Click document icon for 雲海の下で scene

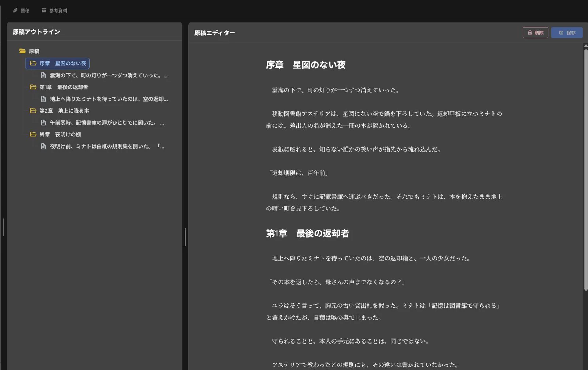coord(43,75)
